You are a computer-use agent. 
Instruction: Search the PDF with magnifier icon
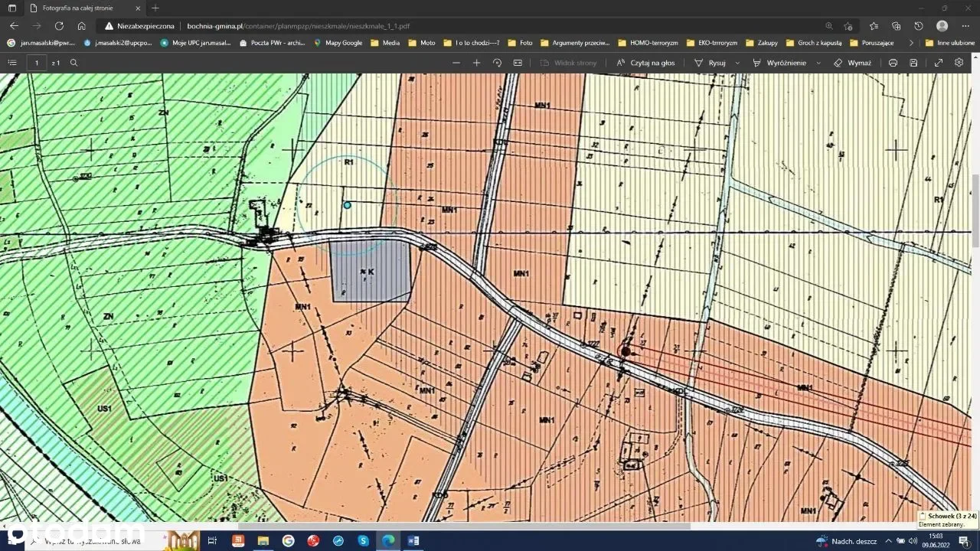coord(74,63)
